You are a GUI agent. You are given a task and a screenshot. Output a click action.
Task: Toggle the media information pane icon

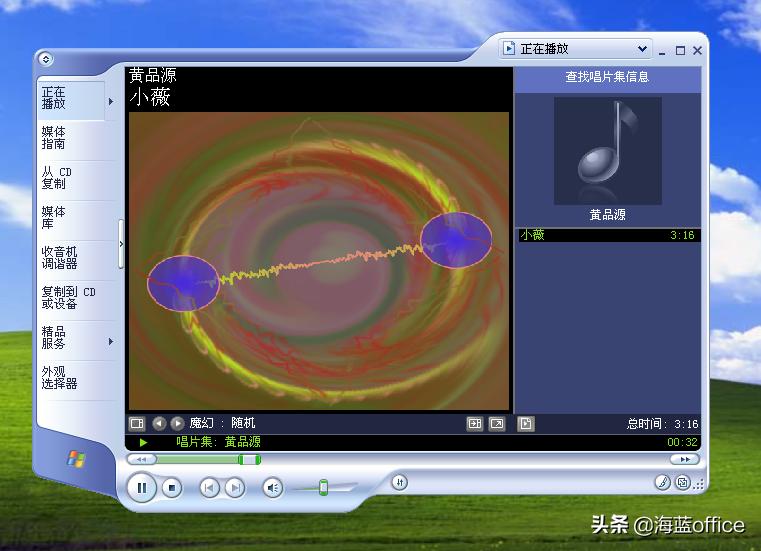pyautogui.click(x=526, y=424)
